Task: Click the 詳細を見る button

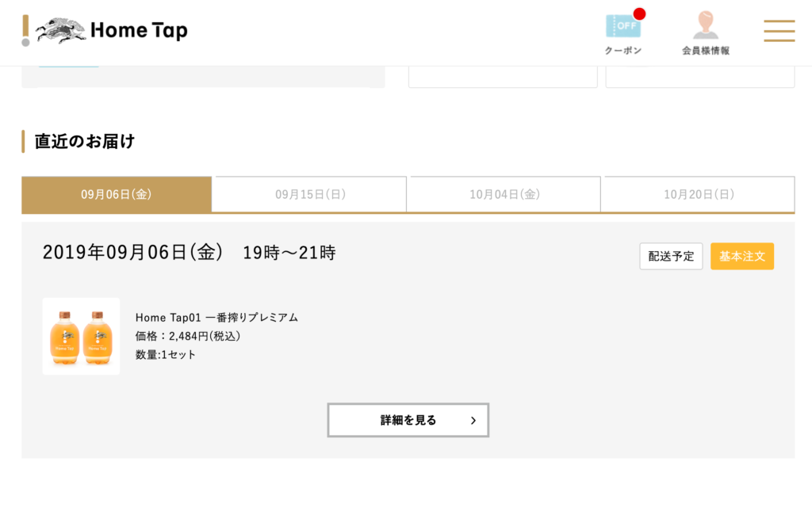Action: click(408, 420)
